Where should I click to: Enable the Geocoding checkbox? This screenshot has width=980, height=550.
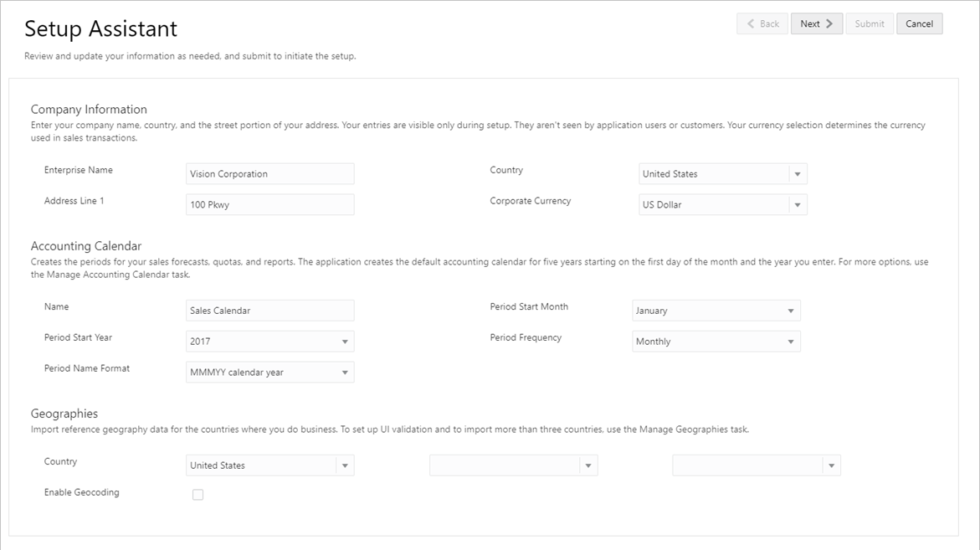[198, 495]
